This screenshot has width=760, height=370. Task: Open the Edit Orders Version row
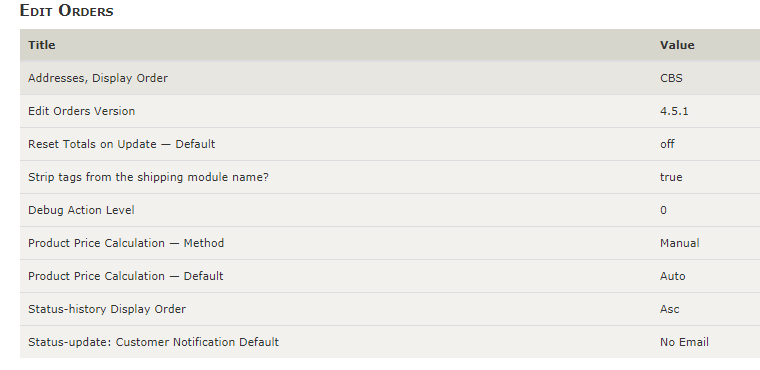[x=390, y=111]
